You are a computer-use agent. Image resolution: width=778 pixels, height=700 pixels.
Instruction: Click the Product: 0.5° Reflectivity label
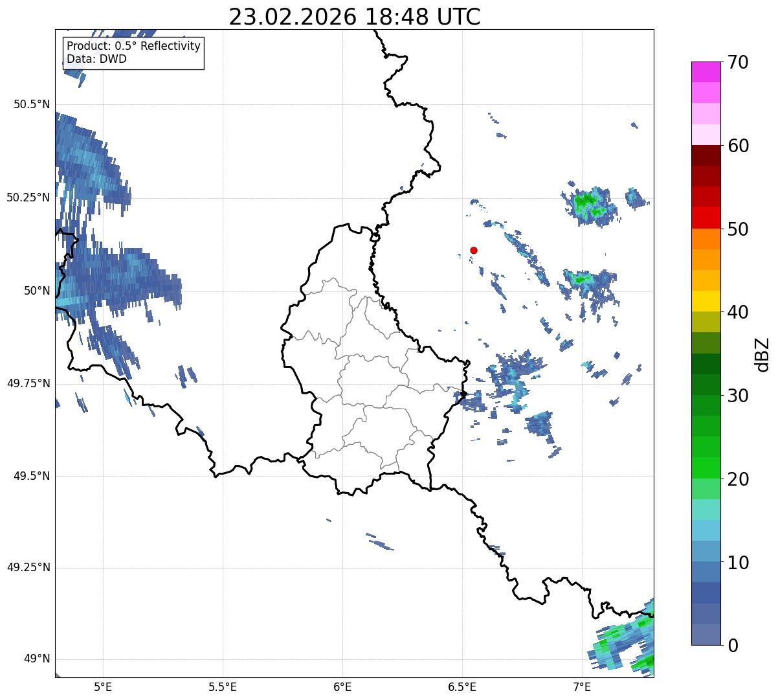134,46
